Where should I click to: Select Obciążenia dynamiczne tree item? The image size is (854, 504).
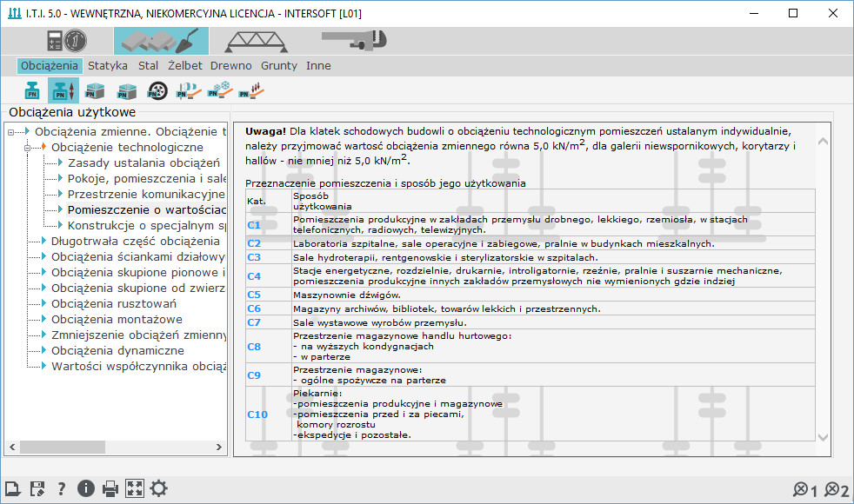[117, 351]
